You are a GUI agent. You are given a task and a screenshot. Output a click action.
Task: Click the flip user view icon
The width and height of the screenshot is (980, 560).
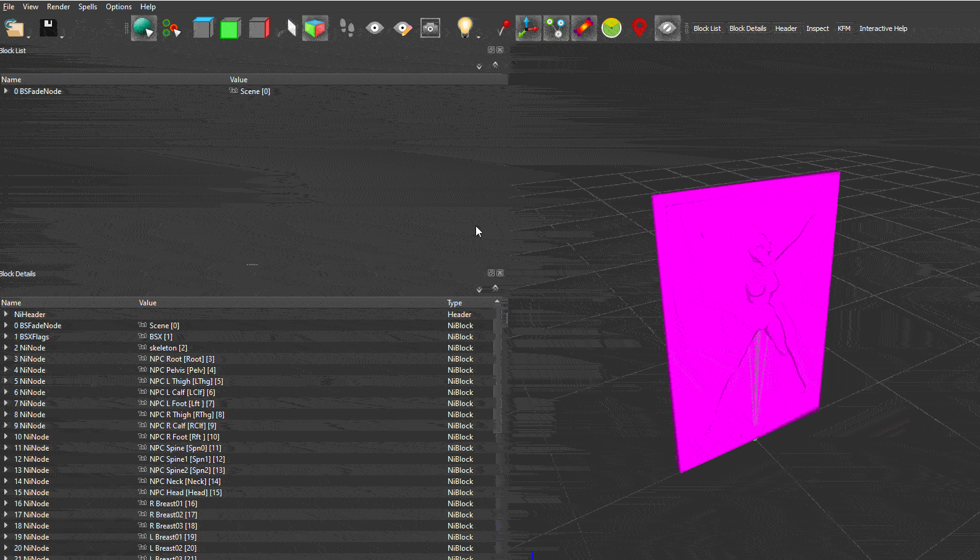pyautogui.click(x=287, y=28)
